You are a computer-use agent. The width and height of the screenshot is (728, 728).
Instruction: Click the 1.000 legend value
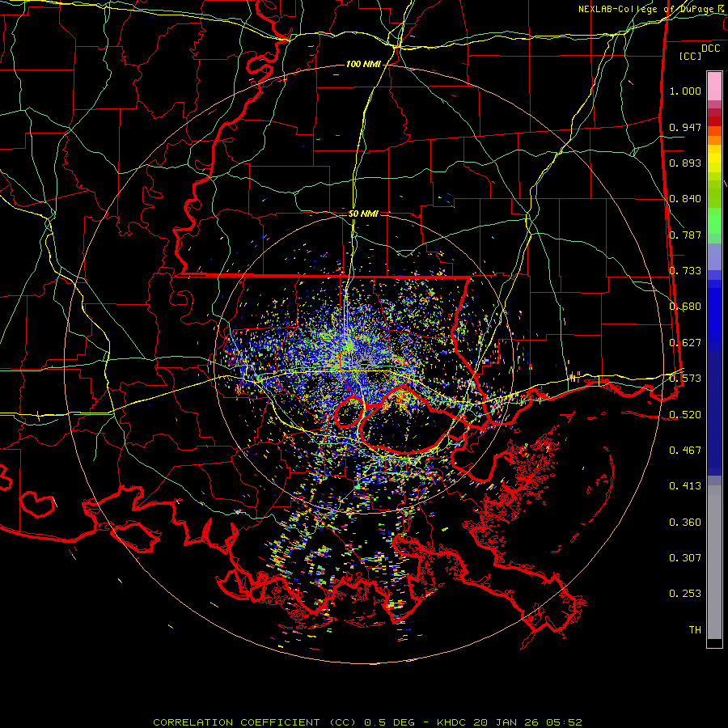coord(685,91)
